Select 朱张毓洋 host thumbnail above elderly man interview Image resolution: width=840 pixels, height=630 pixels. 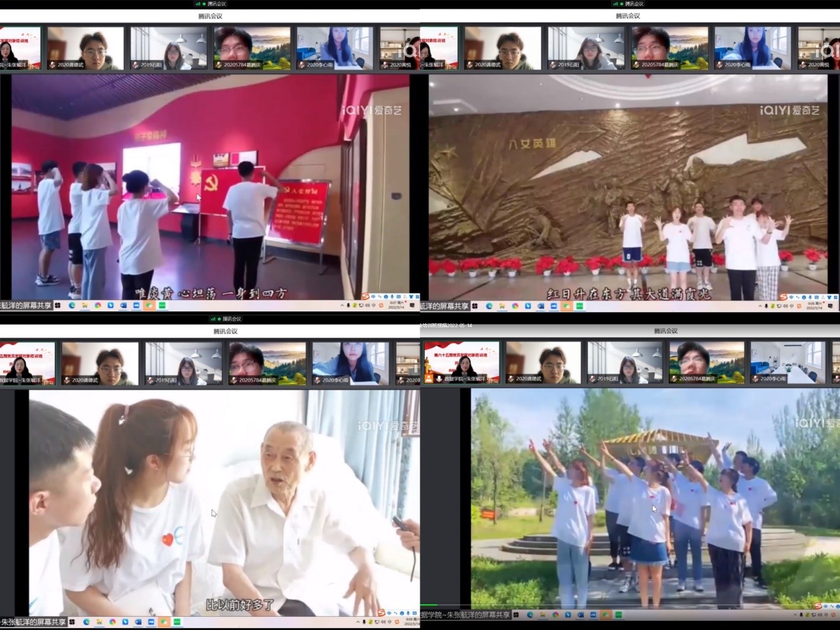pos(28,363)
